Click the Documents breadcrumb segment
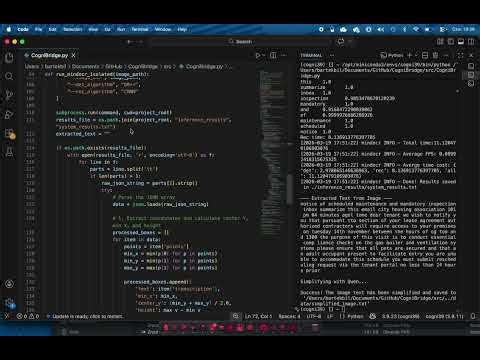The width and height of the screenshot is (480, 360). [86, 67]
